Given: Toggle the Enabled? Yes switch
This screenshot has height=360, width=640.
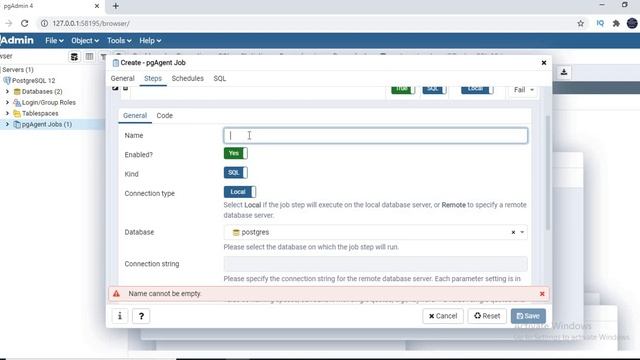Looking at the screenshot, I should coord(236,153).
